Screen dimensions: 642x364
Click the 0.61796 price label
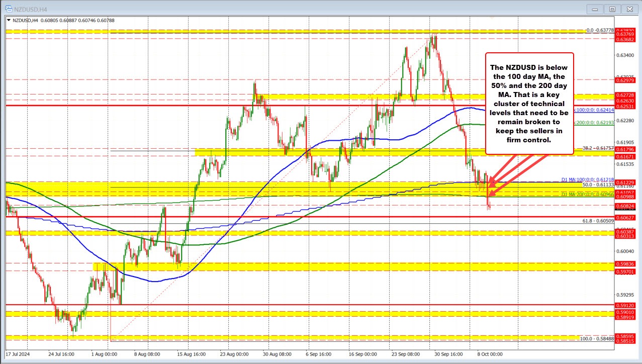(625, 149)
